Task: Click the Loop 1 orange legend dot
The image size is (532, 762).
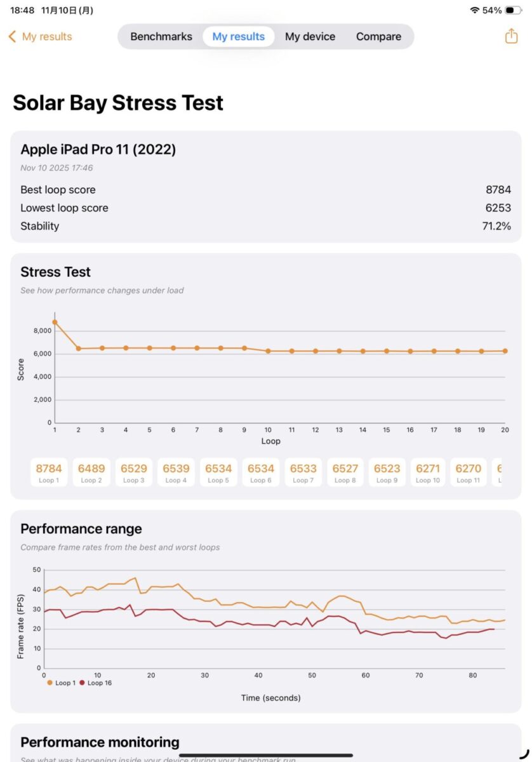Action: coord(50,683)
